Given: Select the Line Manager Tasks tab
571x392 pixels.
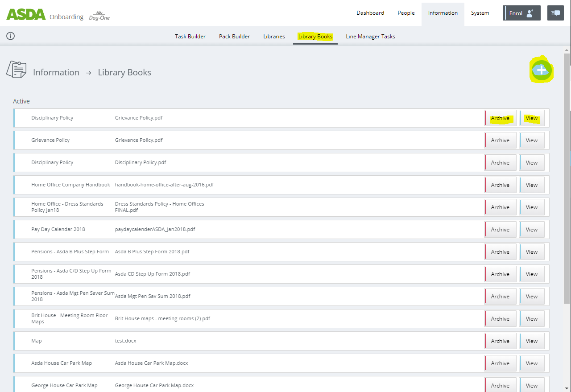Looking at the screenshot, I should [370, 37].
